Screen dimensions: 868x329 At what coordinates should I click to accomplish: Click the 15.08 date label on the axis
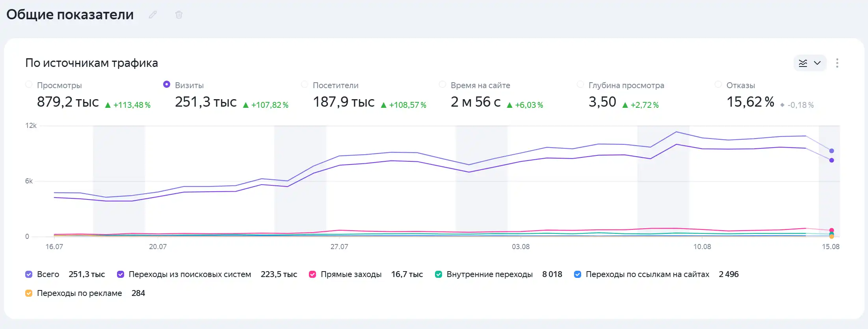pyautogui.click(x=831, y=247)
